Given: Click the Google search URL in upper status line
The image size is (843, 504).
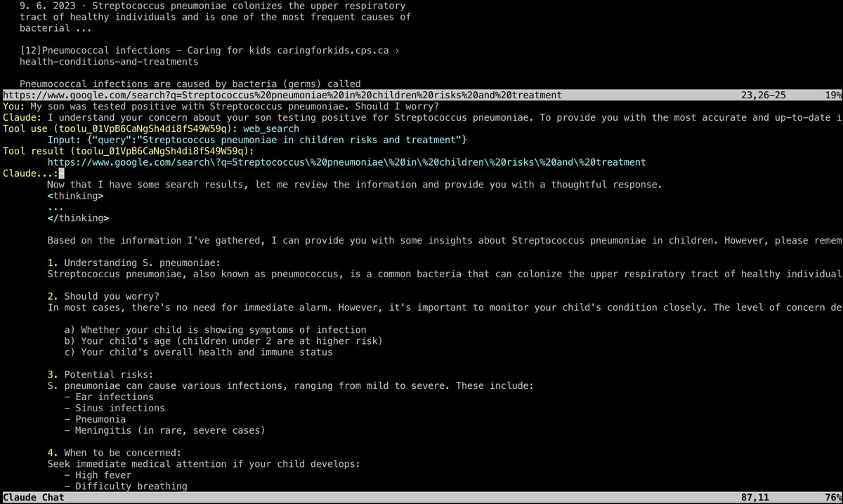Looking at the screenshot, I should 282,95.
